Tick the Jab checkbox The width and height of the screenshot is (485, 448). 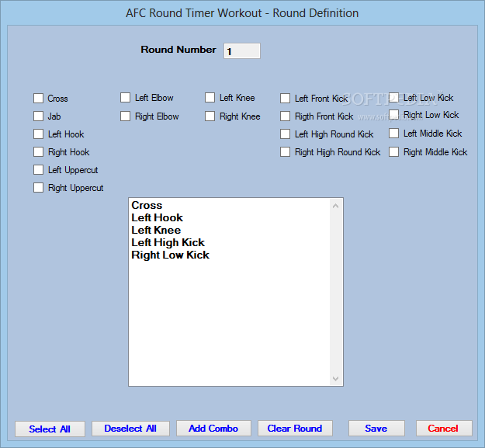click(x=38, y=116)
